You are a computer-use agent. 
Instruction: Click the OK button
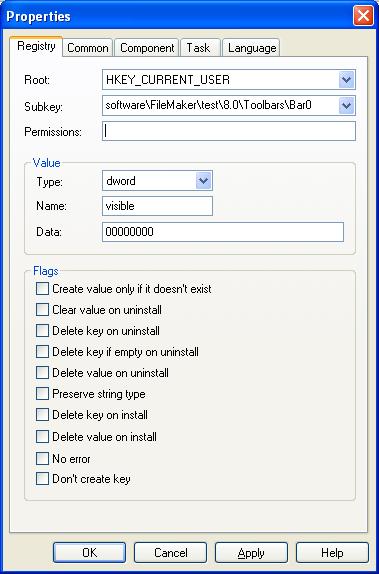coord(89,552)
